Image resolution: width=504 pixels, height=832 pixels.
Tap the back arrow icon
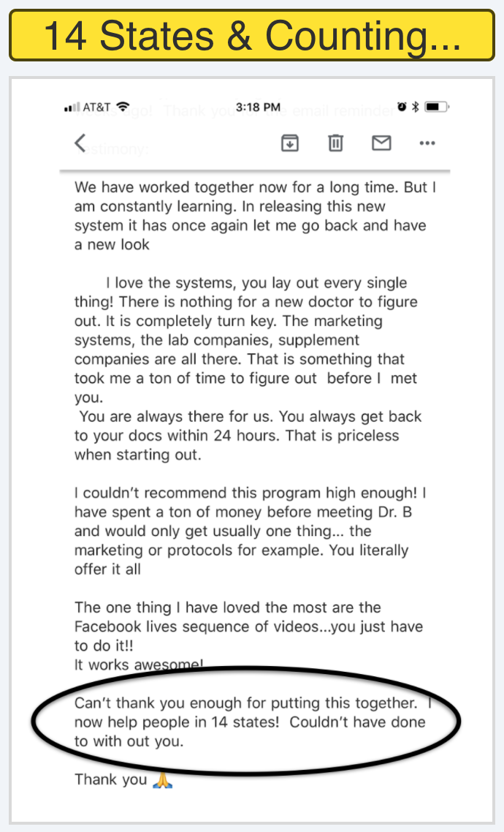pos(80,143)
